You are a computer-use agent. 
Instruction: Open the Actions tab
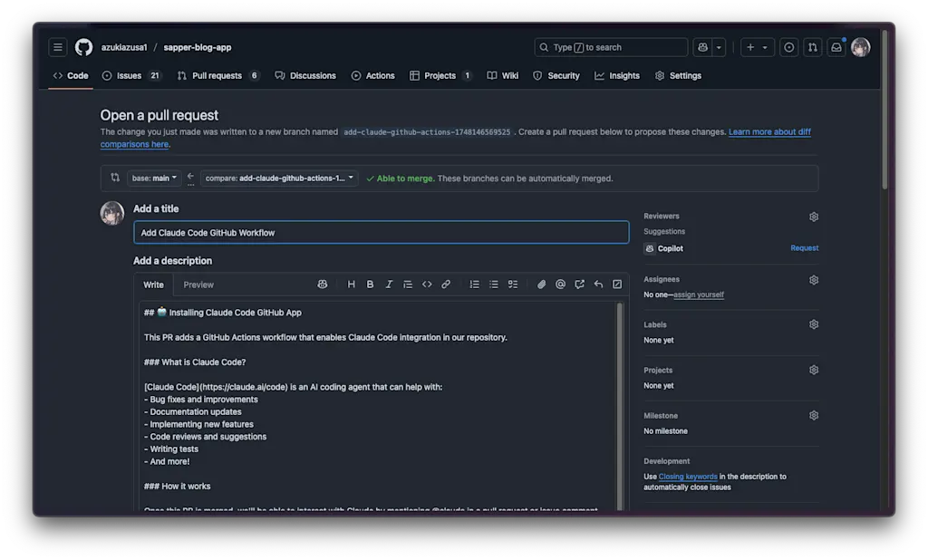(372, 76)
